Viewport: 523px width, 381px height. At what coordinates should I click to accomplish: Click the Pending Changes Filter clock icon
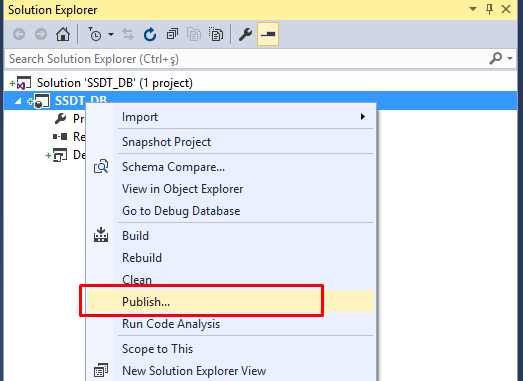[95, 34]
